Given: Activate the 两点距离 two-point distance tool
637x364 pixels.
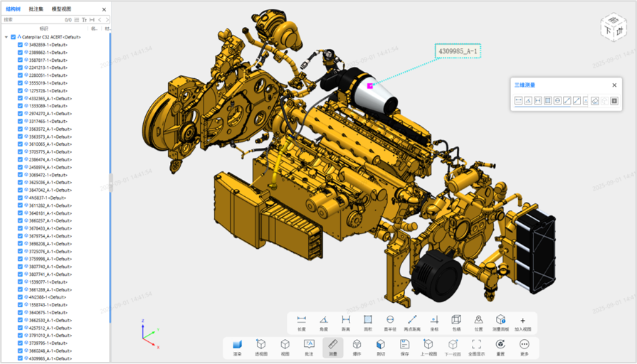Looking at the screenshot, I should pyautogui.click(x=412, y=322).
